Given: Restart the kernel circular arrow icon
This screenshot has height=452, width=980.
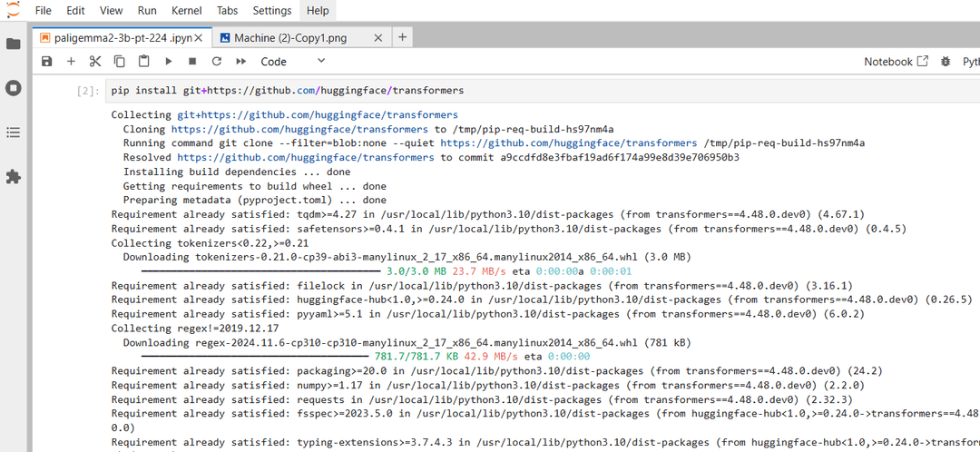Looking at the screenshot, I should pyautogui.click(x=217, y=62).
